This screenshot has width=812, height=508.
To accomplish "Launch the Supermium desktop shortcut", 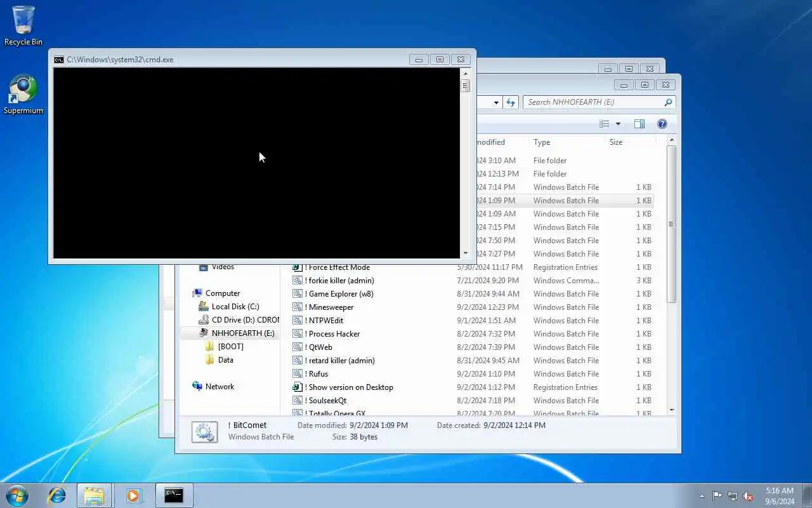I will click(x=23, y=95).
